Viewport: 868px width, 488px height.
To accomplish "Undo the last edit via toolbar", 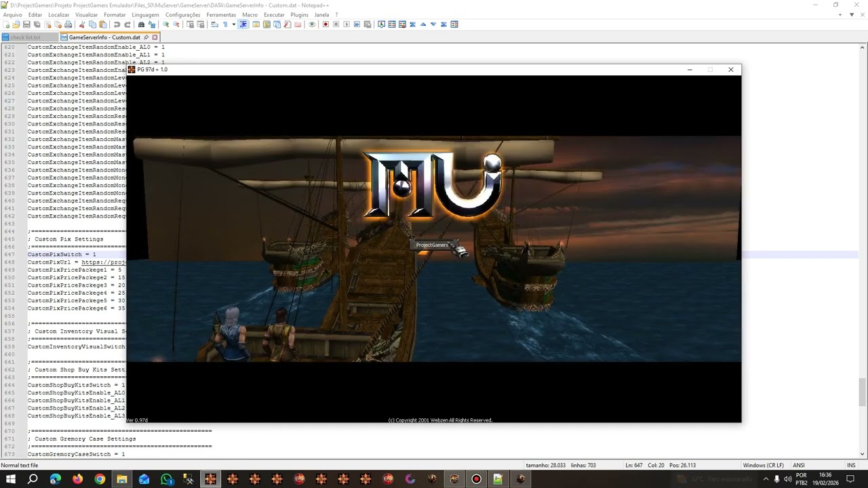I will [117, 24].
